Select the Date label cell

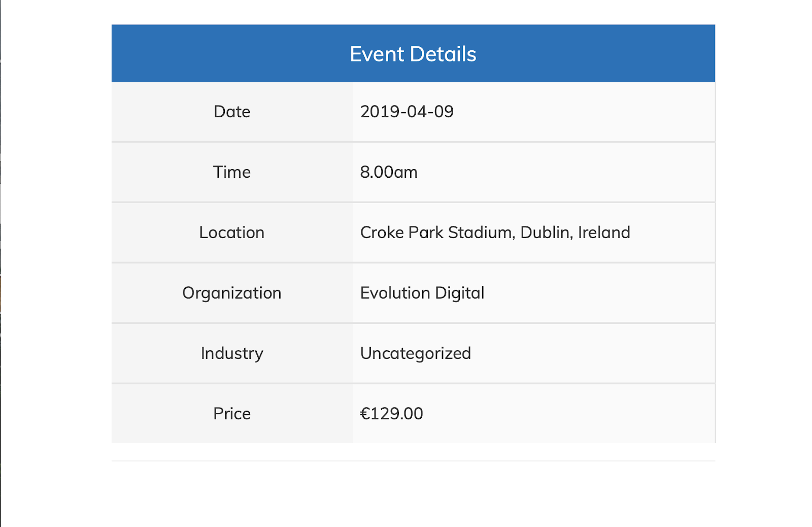pyautogui.click(x=232, y=112)
